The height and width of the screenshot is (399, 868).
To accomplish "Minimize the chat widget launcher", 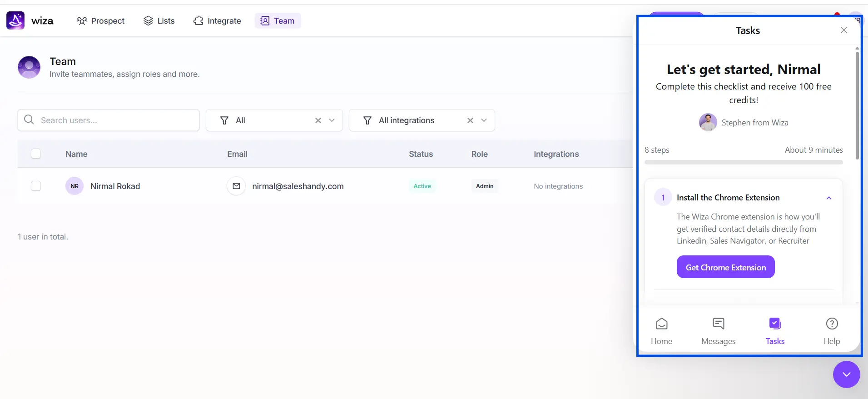I will coord(847,374).
